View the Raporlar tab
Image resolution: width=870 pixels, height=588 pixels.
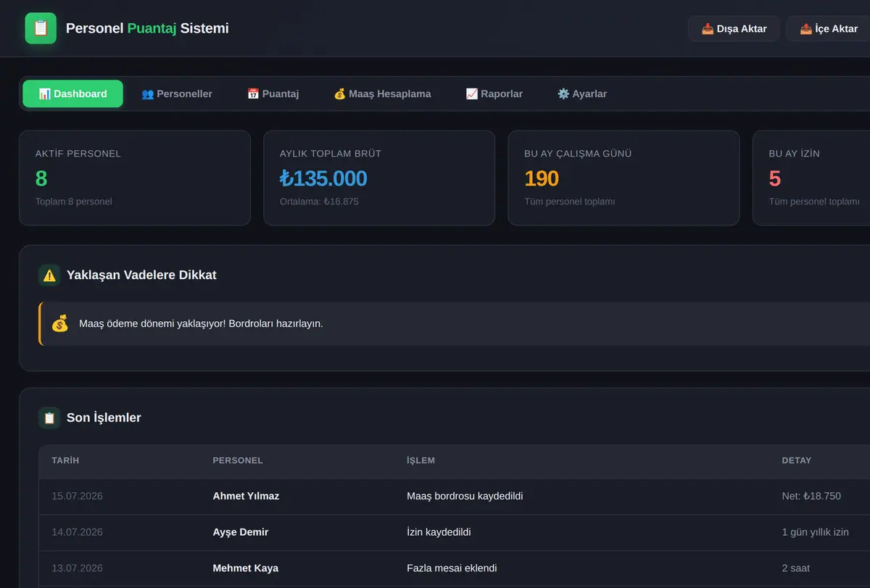click(494, 94)
